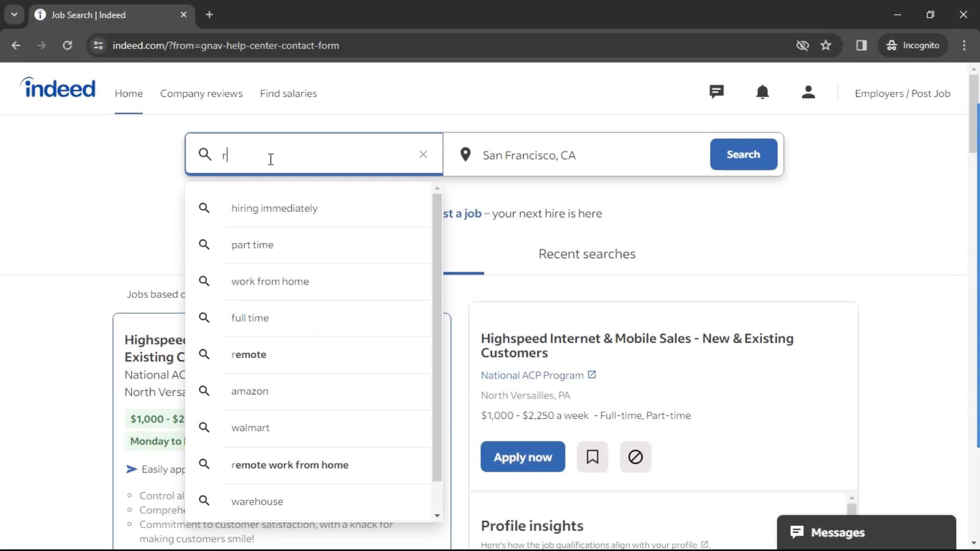Click the notifications bell icon
This screenshot has height=551, width=980.
pyautogui.click(x=762, y=92)
